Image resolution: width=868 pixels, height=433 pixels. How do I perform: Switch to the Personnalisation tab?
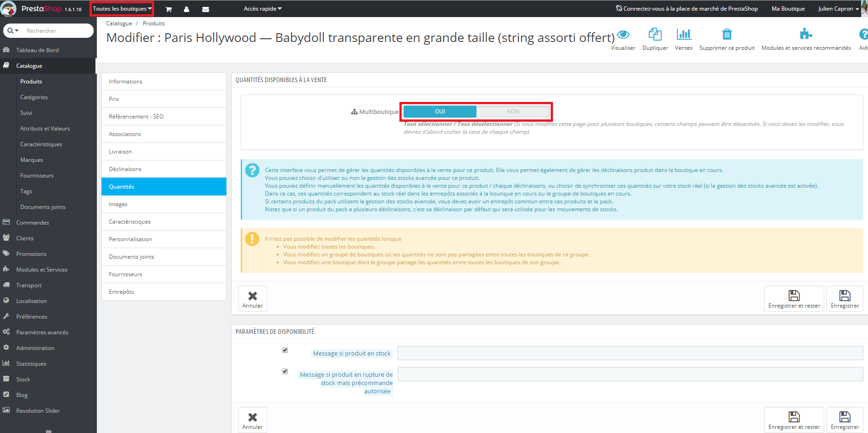pyautogui.click(x=164, y=239)
